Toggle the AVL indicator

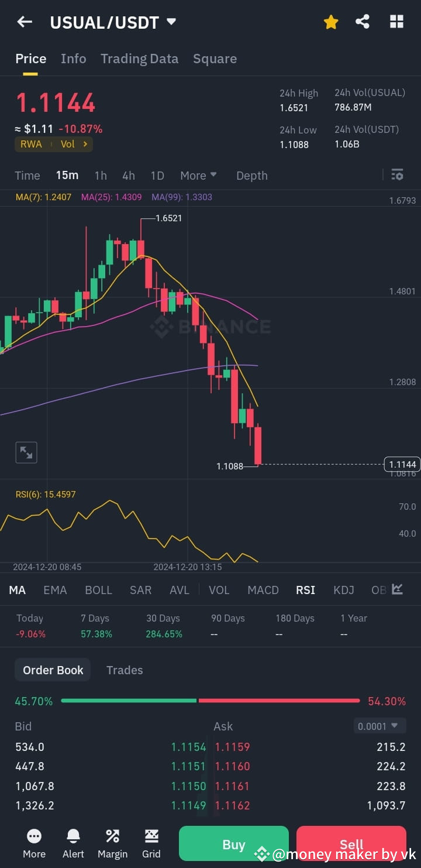[x=180, y=590]
